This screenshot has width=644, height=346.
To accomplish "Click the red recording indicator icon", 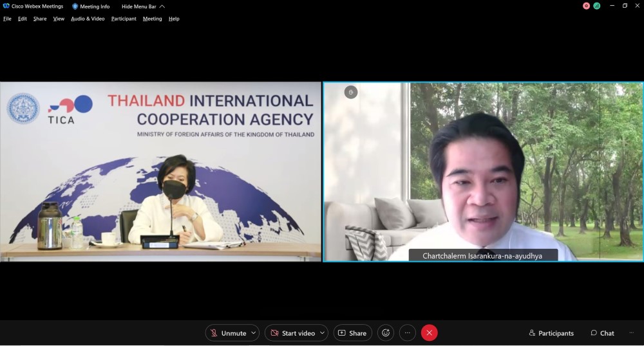I will click(x=586, y=6).
